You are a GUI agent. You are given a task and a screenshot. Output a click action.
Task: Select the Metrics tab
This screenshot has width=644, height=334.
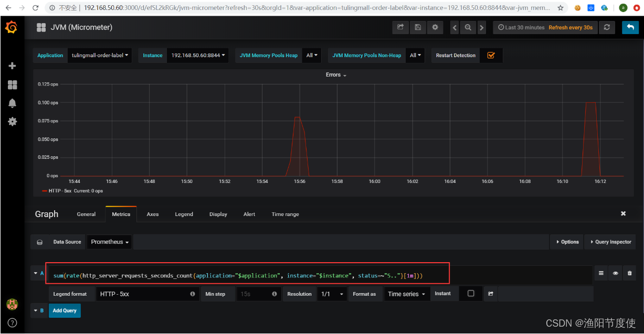tap(121, 214)
